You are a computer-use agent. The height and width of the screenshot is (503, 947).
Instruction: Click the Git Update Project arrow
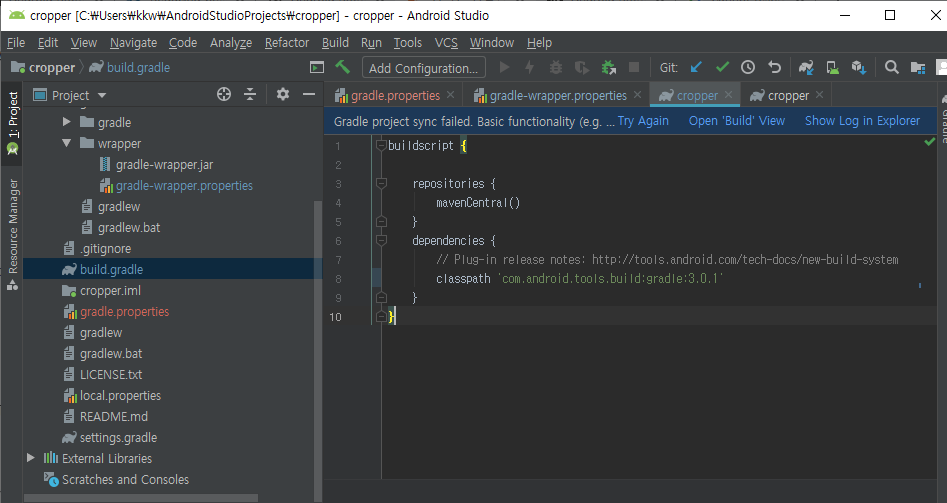click(696, 68)
